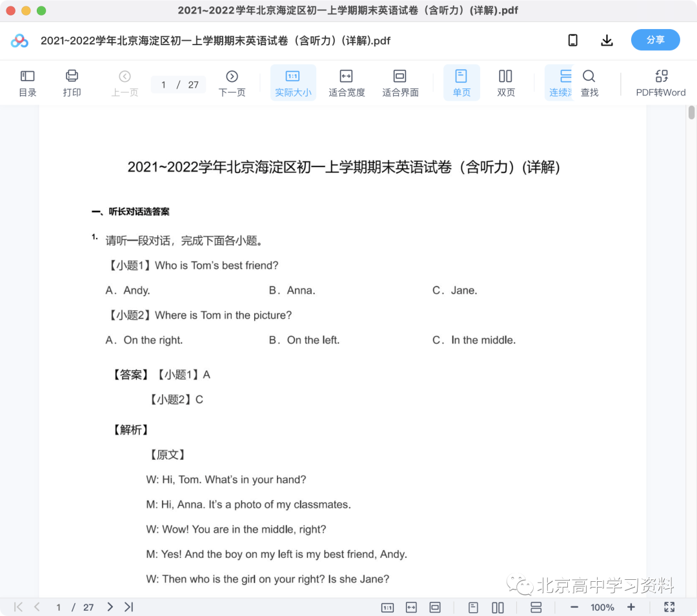Select 适合宽度 fit width view
The height and width of the screenshot is (616, 697).
click(347, 83)
